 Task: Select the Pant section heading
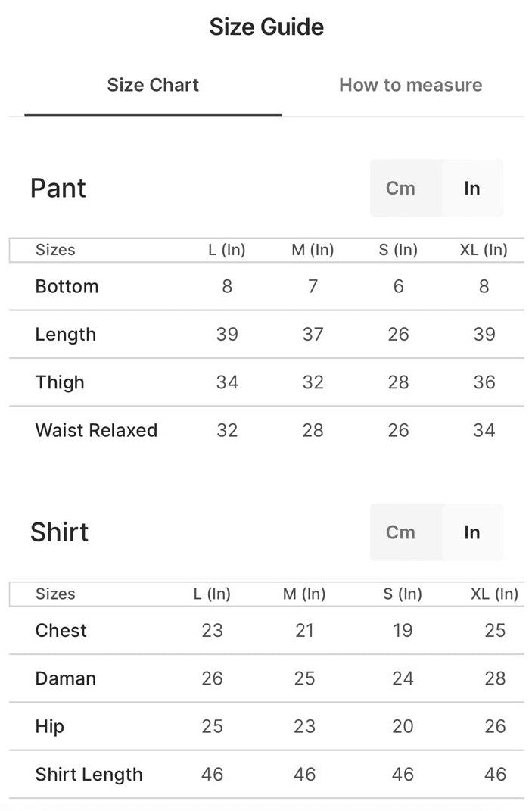[x=58, y=189]
